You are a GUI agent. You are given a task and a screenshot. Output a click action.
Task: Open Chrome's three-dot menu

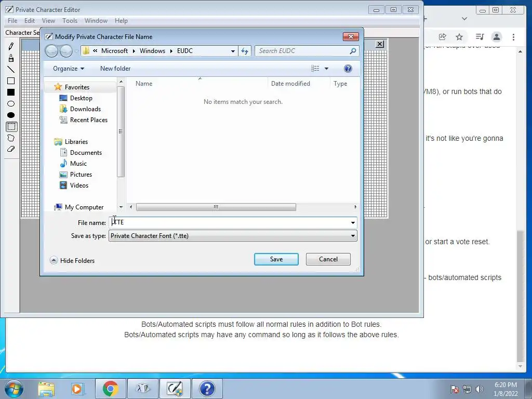pos(513,37)
